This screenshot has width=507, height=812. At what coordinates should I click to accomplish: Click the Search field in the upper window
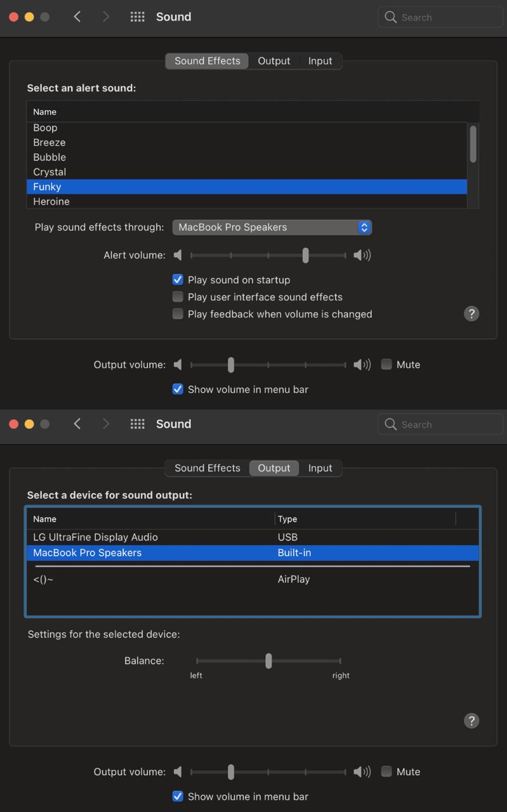click(x=438, y=17)
